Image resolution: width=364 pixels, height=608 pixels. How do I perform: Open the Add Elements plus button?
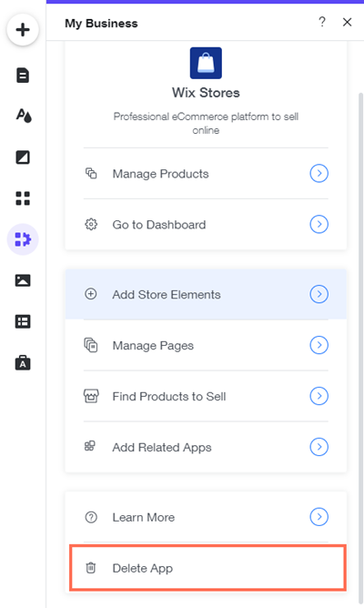23,30
